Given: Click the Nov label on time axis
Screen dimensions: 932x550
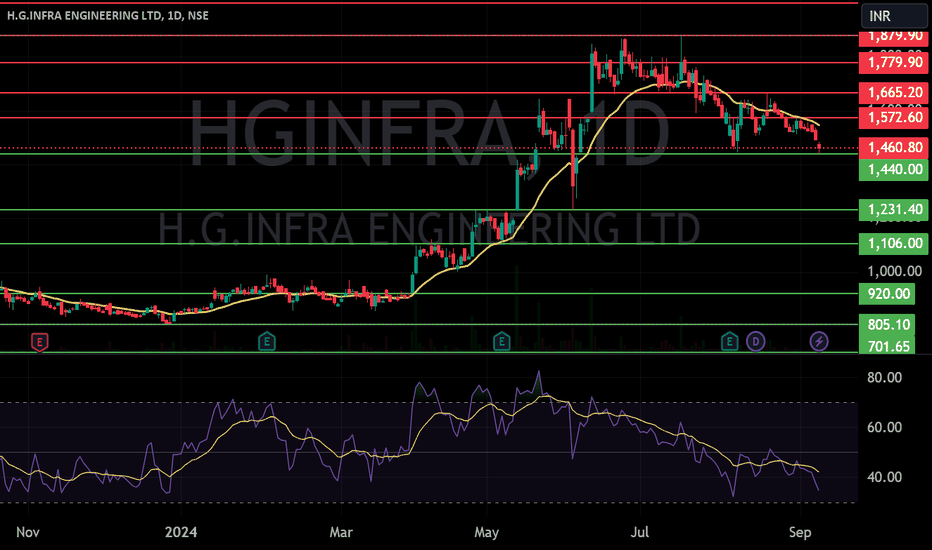Looking at the screenshot, I should pos(27,532).
